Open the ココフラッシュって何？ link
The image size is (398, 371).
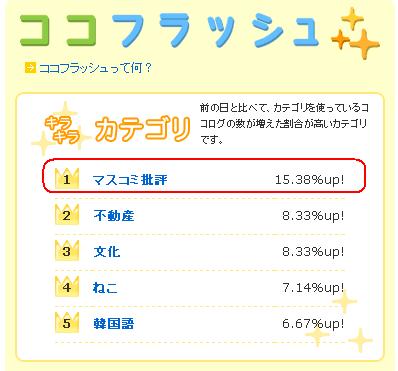(96, 68)
